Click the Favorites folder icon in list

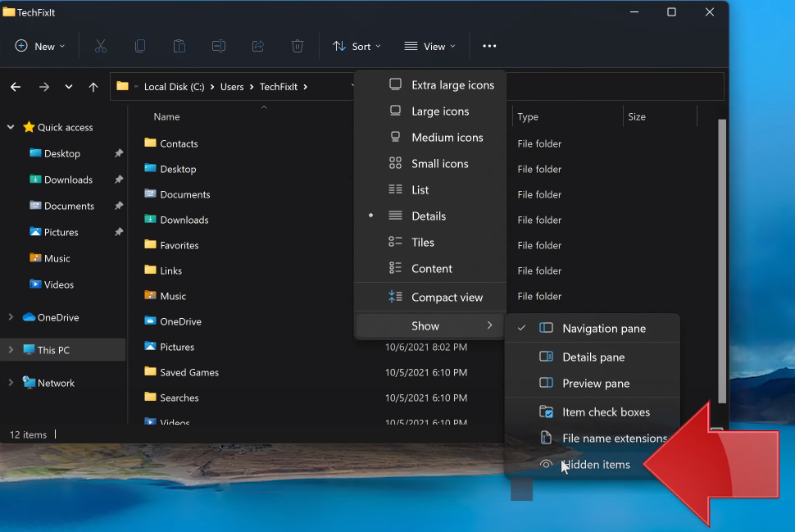pos(150,244)
